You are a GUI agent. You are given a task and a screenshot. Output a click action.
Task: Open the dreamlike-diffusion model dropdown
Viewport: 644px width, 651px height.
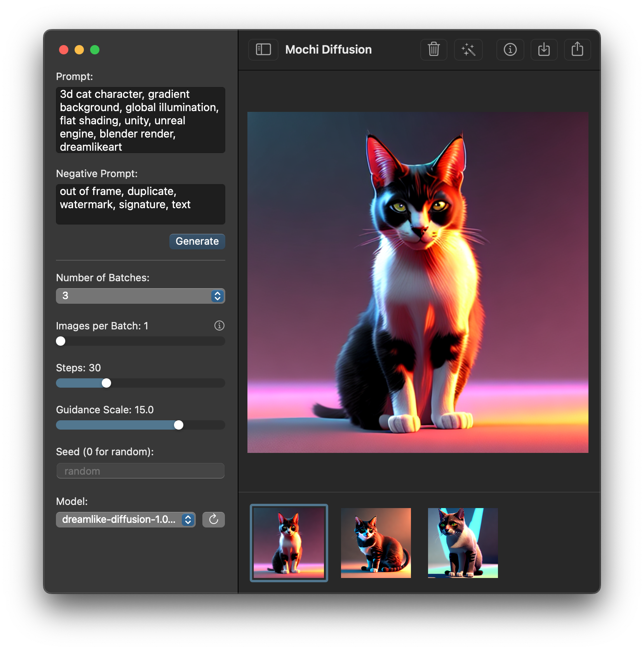click(126, 519)
